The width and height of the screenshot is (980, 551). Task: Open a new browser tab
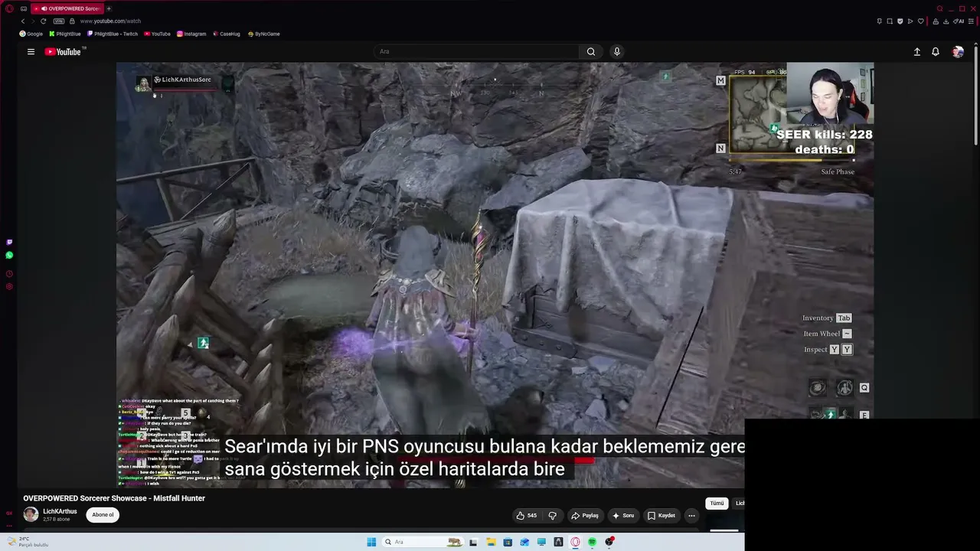109,8
